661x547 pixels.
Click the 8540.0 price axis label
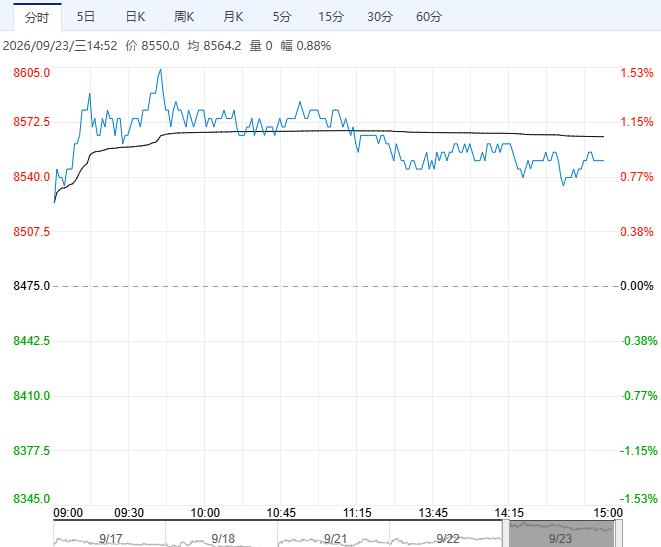pos(31,177)
